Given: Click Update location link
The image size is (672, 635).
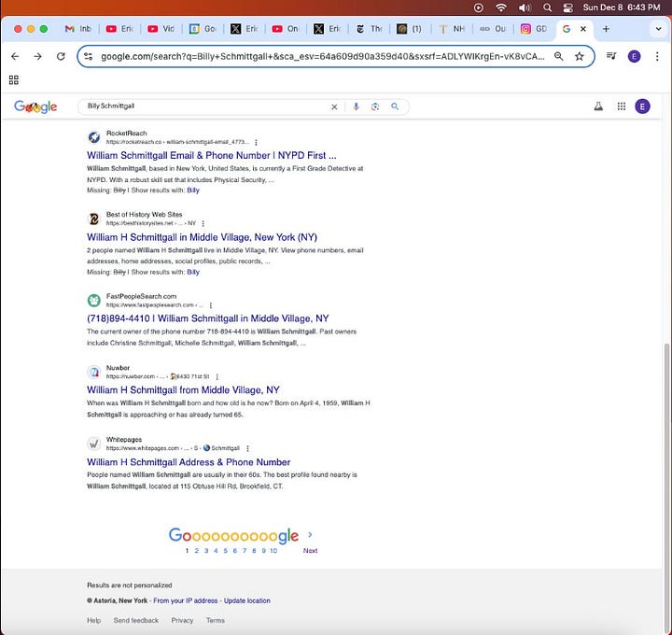Looking at the screenshot, I should (x=246, y=600).
